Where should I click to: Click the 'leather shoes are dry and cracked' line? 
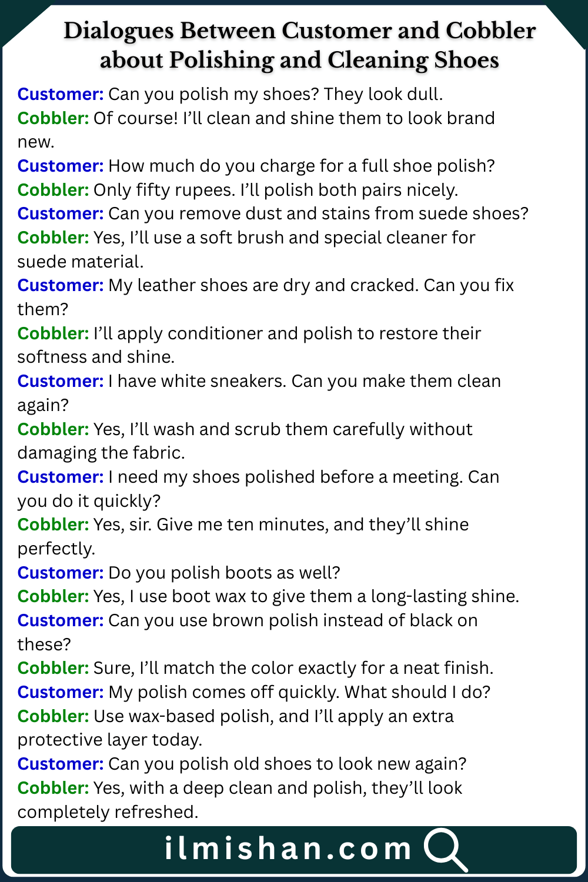click(311, 285)
